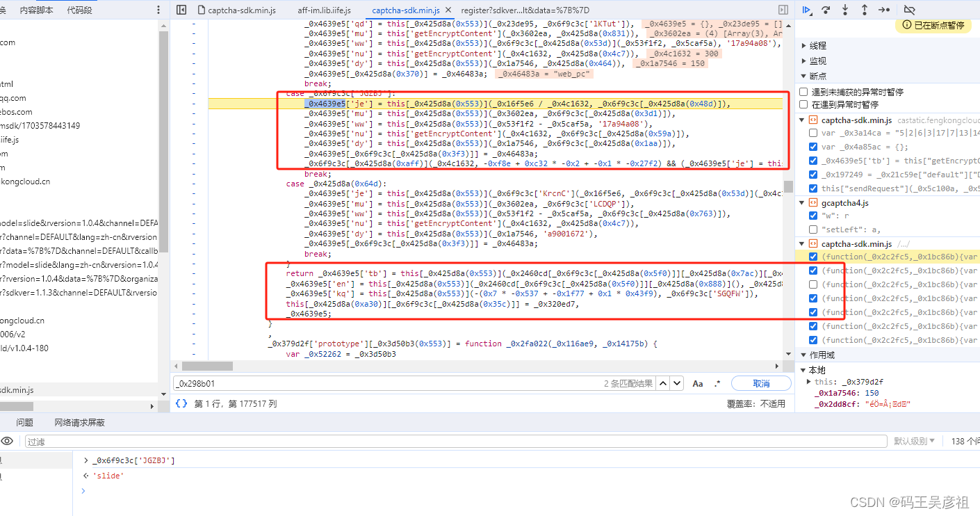Step out of current function
This screenshot has height=516, width=980.
(x=864, y=10)
